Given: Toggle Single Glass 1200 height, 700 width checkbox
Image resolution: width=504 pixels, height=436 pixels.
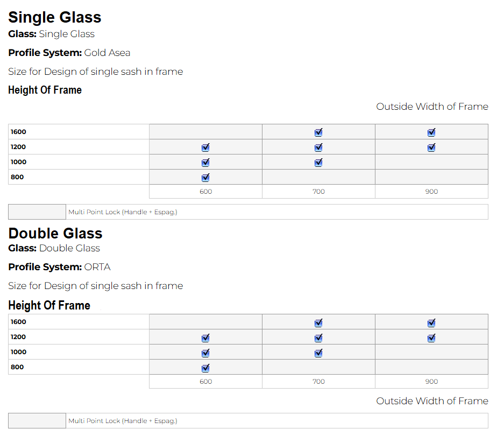Looking at the screenshot, I should coord(318,147).
